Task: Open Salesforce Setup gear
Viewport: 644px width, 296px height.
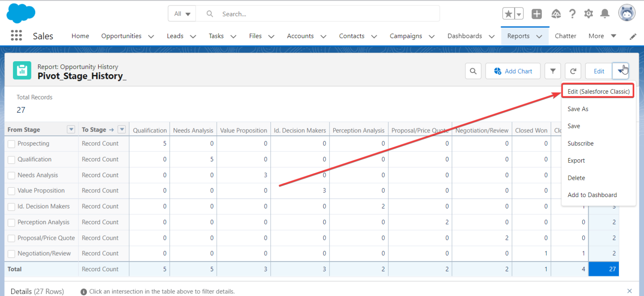Action: (589, 13)
